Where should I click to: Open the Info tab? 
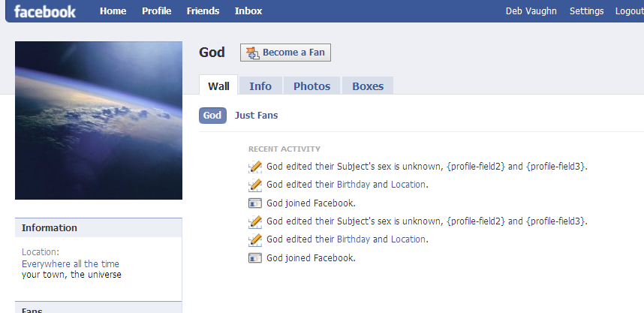(260, 86)
